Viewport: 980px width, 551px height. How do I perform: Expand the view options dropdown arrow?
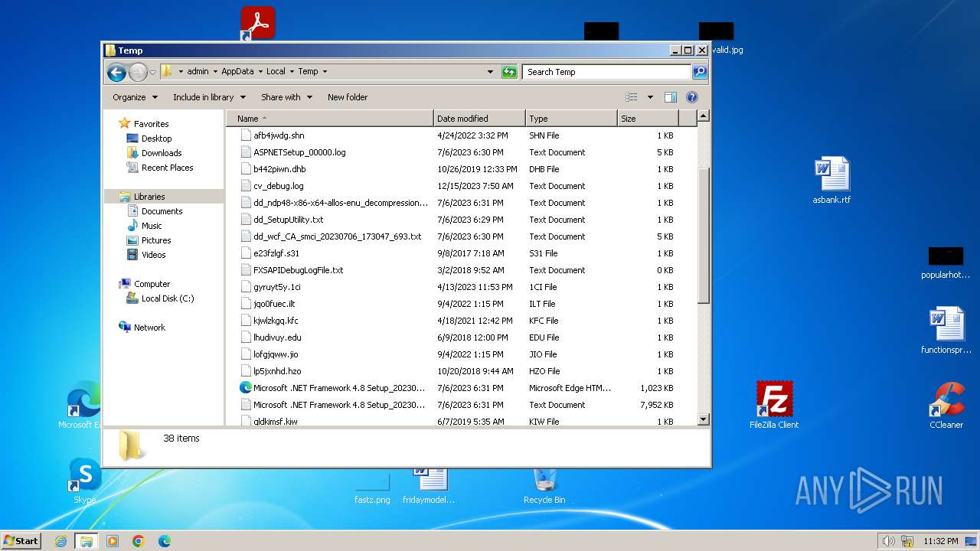pyautogui.click(x=650, y=97)
